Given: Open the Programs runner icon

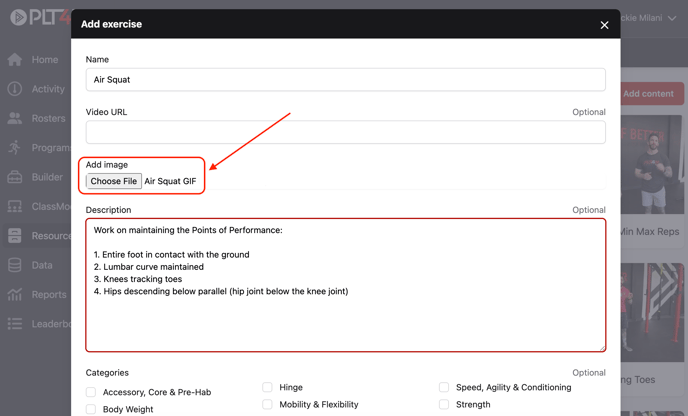Looking at the screenshot, I should 15,148.
